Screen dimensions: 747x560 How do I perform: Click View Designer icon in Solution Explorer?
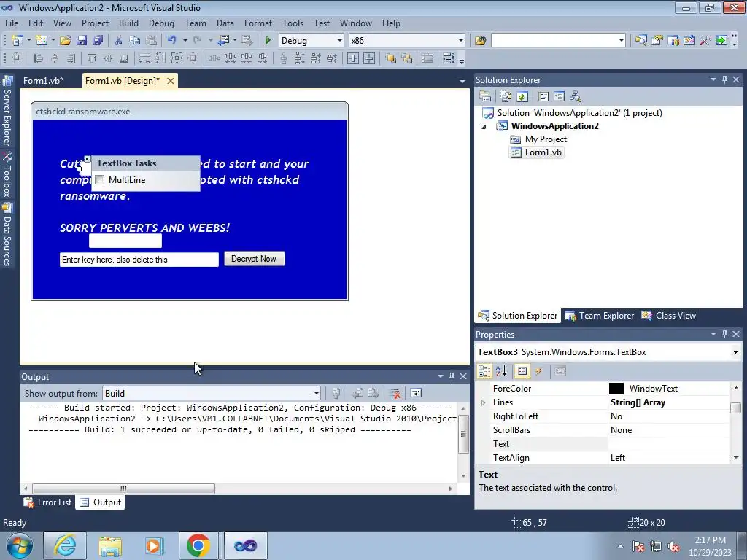(560, 97)
